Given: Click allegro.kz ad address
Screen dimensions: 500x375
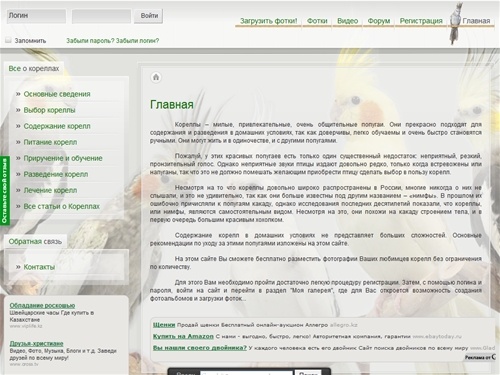Looking at the screenshot, I should [344, 325].
